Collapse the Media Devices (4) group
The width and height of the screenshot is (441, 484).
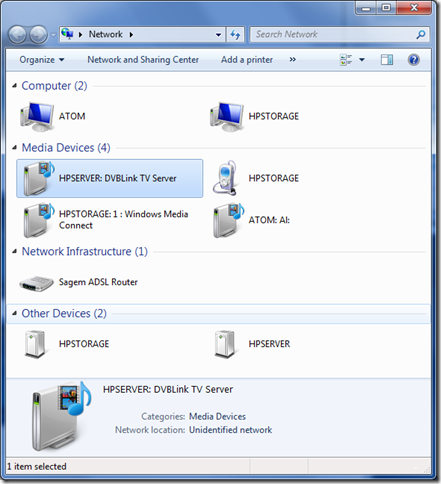point(14,148)
